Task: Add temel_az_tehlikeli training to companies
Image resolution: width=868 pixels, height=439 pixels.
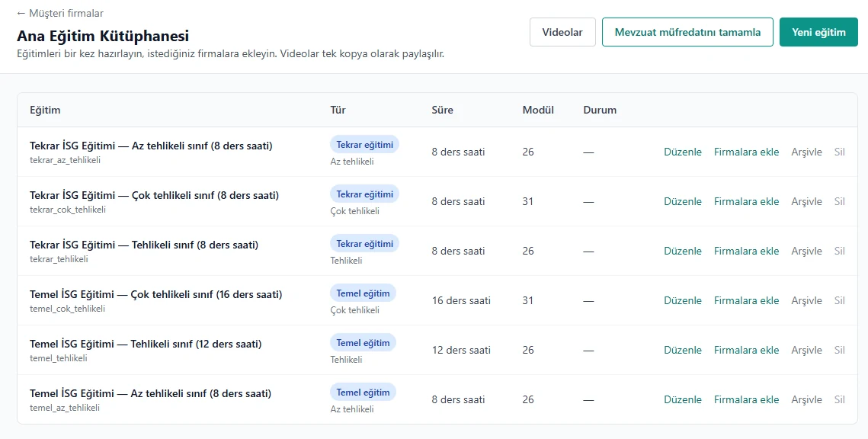Action: [746, 399]
